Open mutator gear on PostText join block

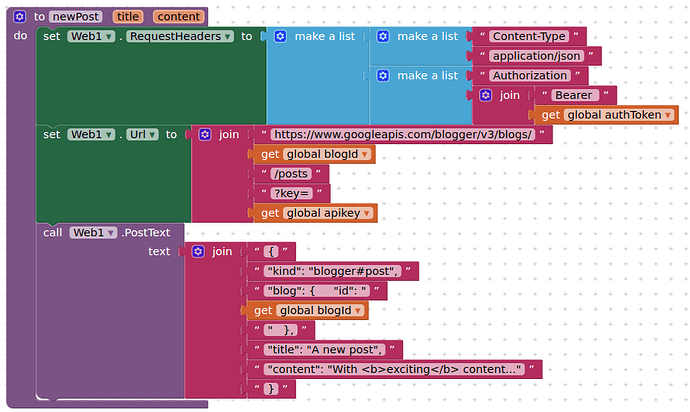coord(198,251)
